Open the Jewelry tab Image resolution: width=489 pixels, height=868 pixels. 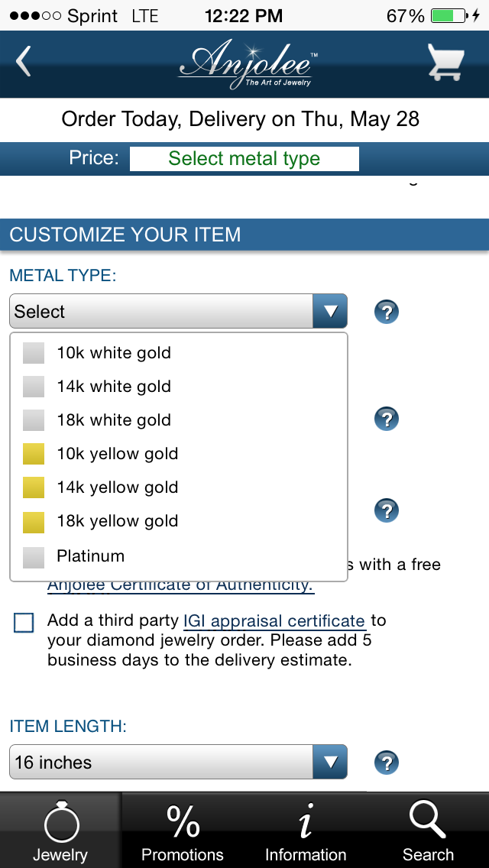[x=60, y=831]
